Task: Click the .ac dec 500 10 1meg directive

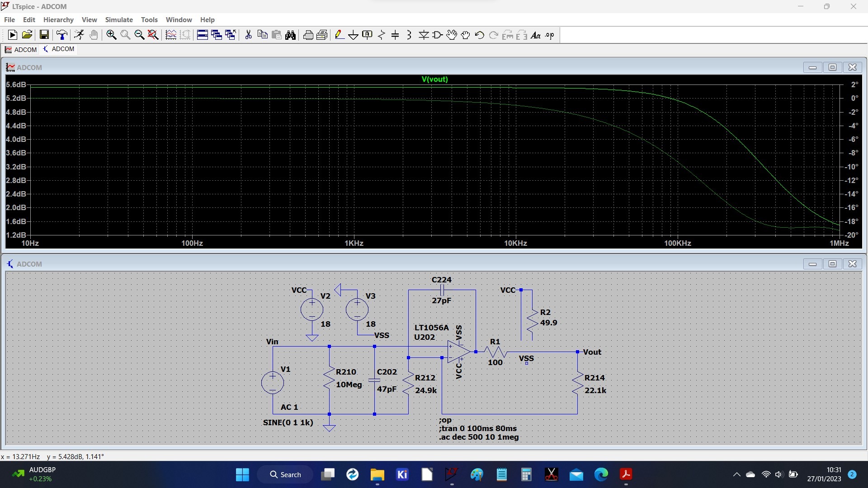Action: click(479, 437)
